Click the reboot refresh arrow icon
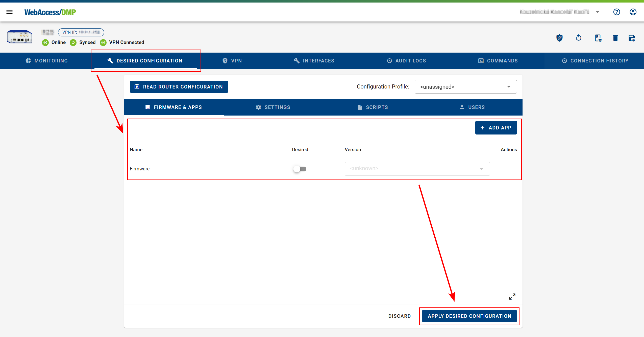Screen dimensions: 644x337 click(x=578, y=38)
